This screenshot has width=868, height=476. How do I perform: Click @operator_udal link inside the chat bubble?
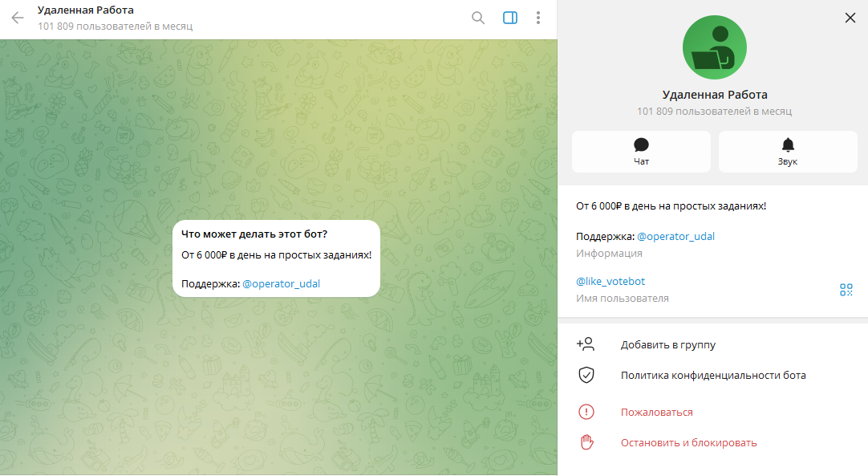click(281, 283)
